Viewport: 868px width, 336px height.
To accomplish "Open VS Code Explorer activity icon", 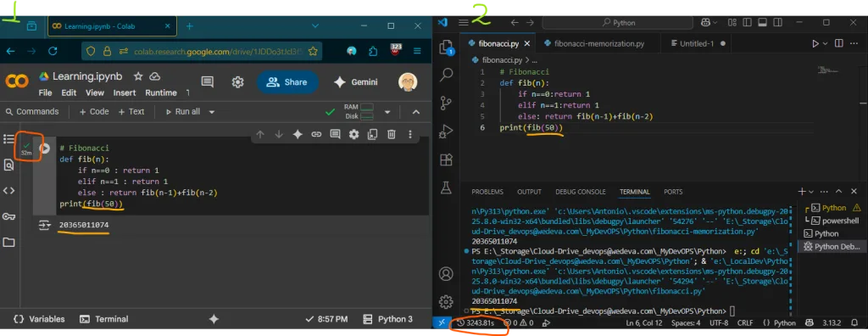I will point(446,48).
